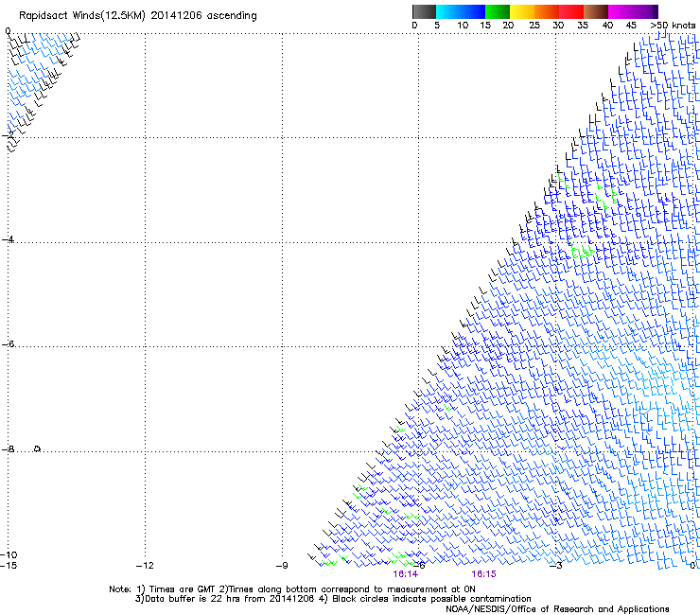The width and height of the screenshot is (700, 615).
Task: Click the 'NOAA/NESDIS/Office of Research and Applications' credit
Action: pos(557,609)
